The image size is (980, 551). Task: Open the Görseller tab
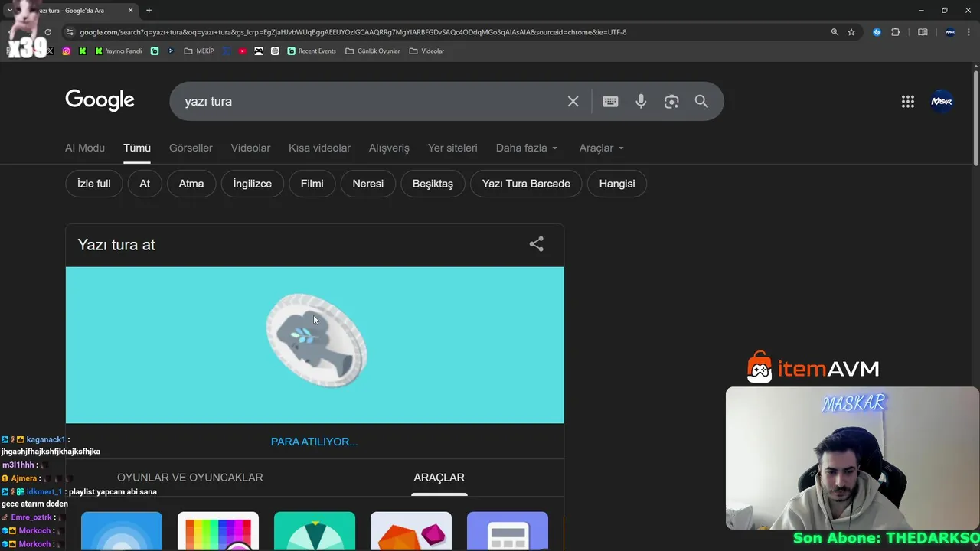(x=191, y=148)
